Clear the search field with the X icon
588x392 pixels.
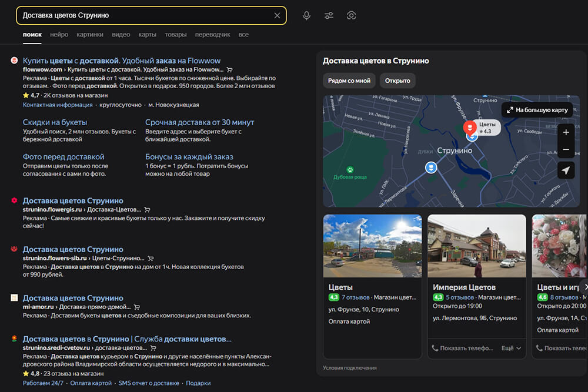click(x=277, y=15)
